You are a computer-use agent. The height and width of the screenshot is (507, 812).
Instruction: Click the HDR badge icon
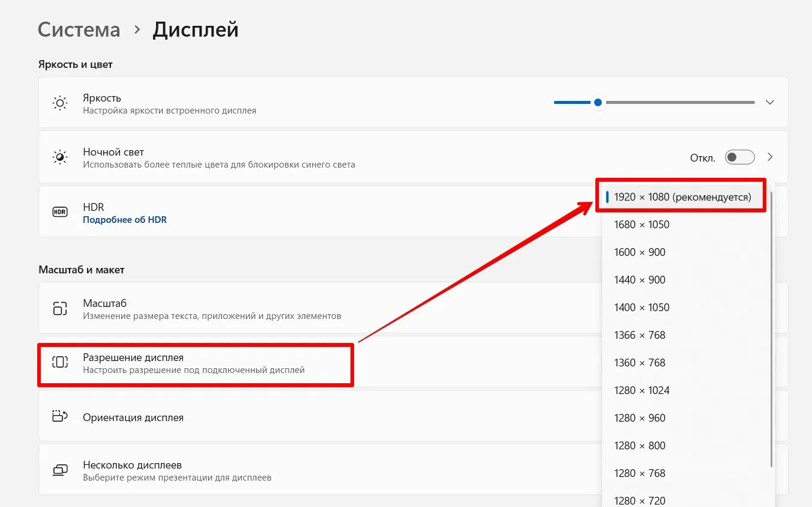click(x=60, y=212)
